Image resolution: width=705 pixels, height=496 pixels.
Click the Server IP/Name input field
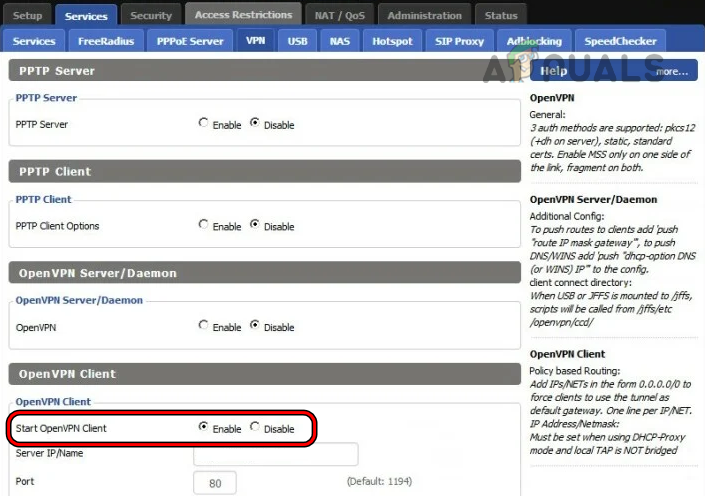click(276, 454)
